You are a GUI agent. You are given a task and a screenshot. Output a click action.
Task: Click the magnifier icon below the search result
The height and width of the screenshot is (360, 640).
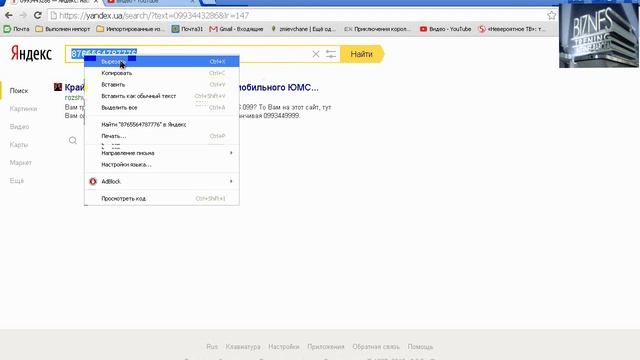click(73, 141)
